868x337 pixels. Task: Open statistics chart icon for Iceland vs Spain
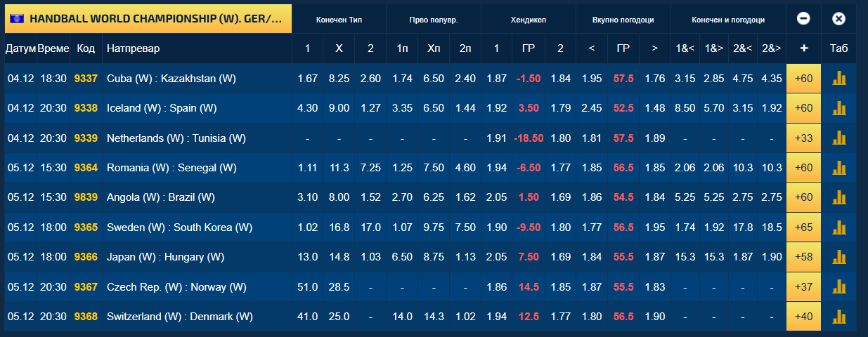[838, 108]
